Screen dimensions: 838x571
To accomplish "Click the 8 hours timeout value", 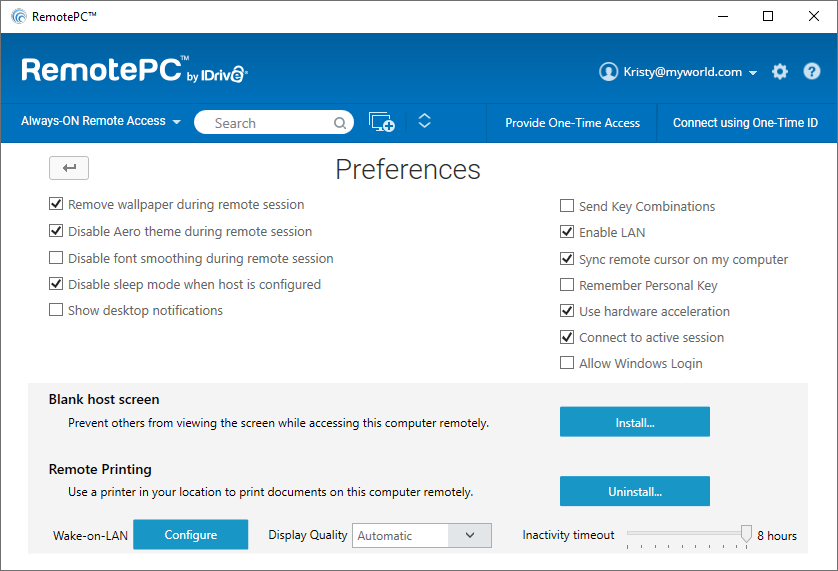I will 777,536.
